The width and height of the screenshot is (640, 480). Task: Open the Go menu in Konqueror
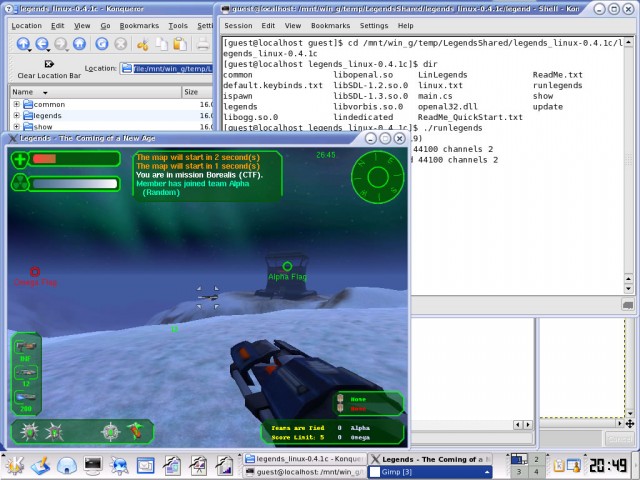point(105,26)
